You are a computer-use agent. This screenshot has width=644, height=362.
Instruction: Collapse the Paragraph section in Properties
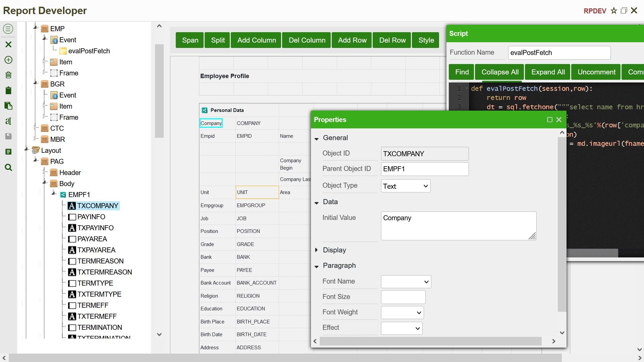click(316, 266)
